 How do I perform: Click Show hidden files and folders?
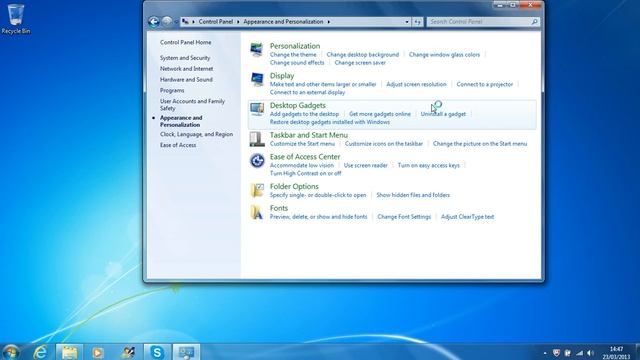coord(413,196)
